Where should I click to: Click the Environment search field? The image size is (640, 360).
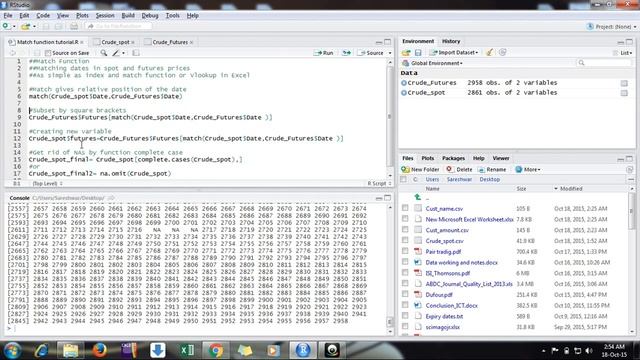(x=604, y=63)
